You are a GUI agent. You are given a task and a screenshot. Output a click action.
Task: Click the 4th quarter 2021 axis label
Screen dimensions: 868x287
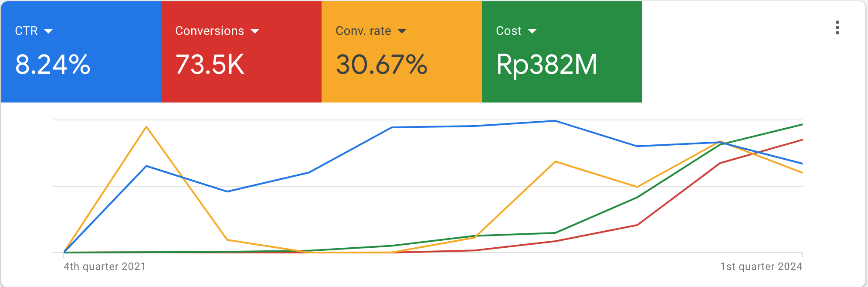(105, 266)
